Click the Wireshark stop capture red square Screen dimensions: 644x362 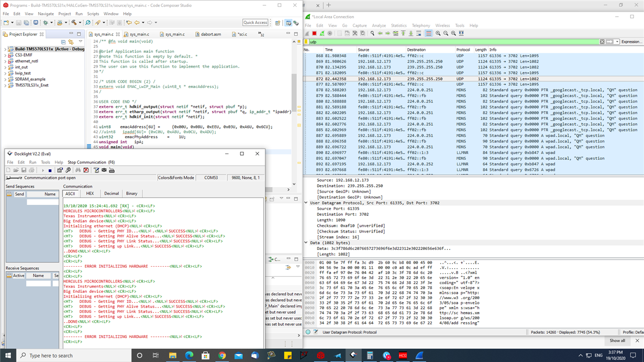coord(314,33)
